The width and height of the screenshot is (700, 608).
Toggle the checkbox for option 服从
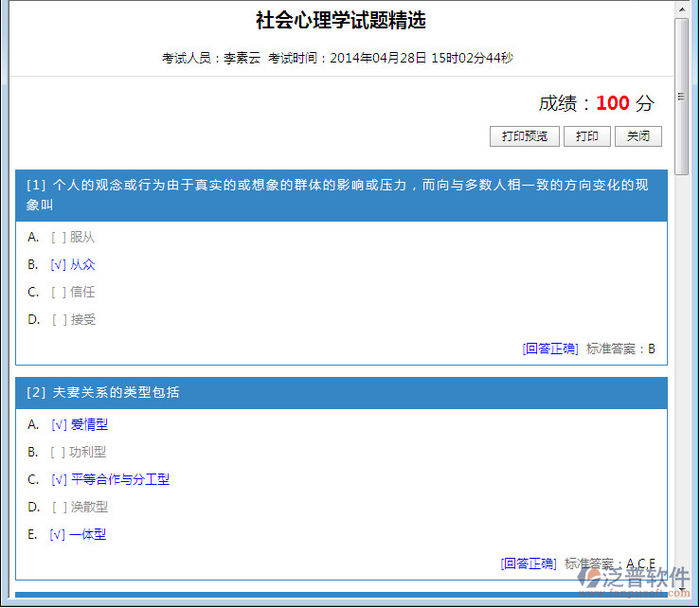(59, 237)
